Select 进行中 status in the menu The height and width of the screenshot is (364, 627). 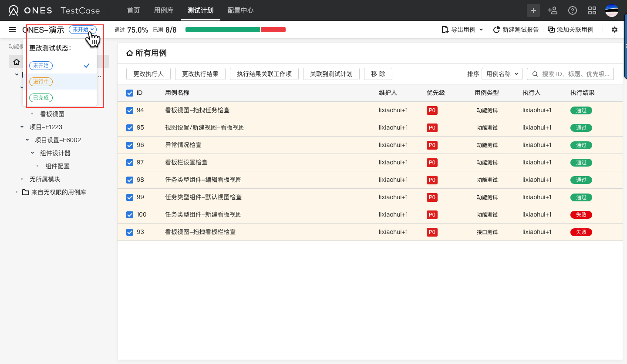point(41,82)
